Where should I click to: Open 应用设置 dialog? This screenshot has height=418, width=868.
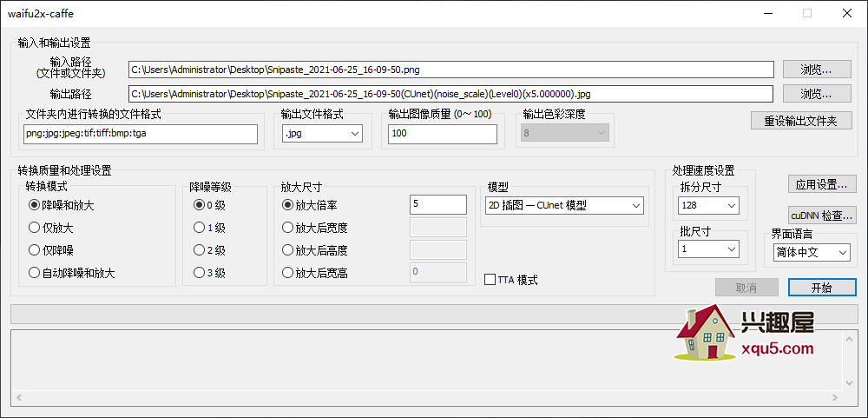tap(822, 184)
